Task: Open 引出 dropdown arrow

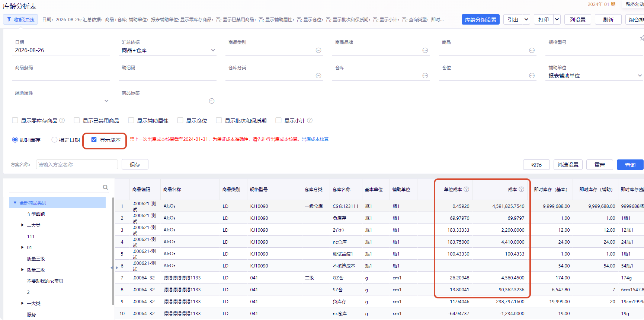Action: (x=526, y=19)
